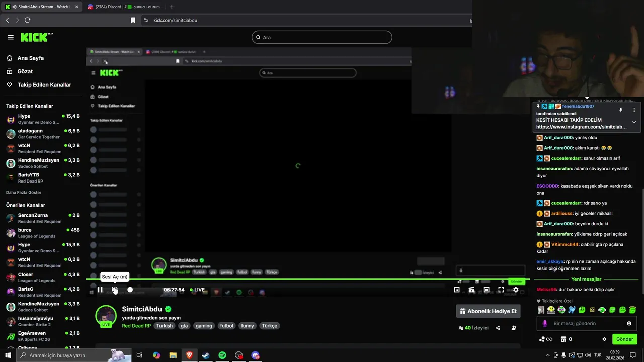Click Abonelik Hediye Et button

pos(488,311)
